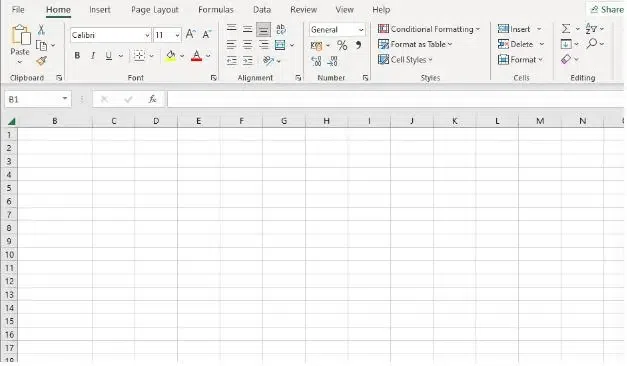Toggle Center alignment
The height and width of the screenshot is (366, 627).
tap(248, 45)
